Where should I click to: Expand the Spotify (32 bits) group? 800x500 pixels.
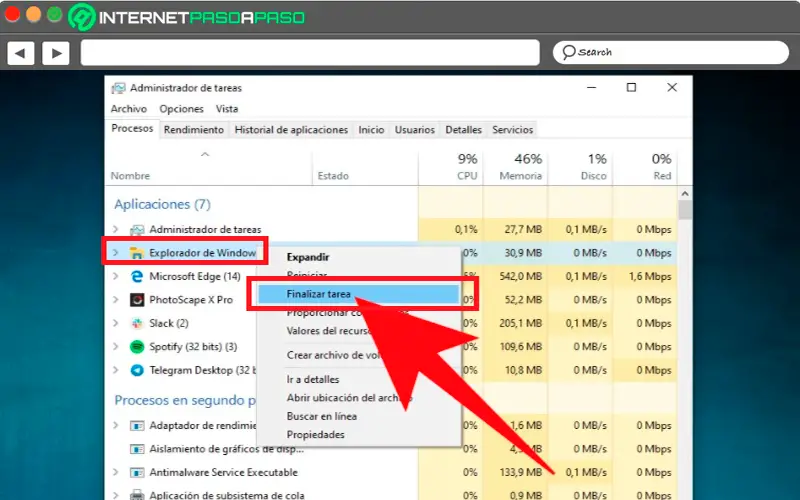(116, 346)
